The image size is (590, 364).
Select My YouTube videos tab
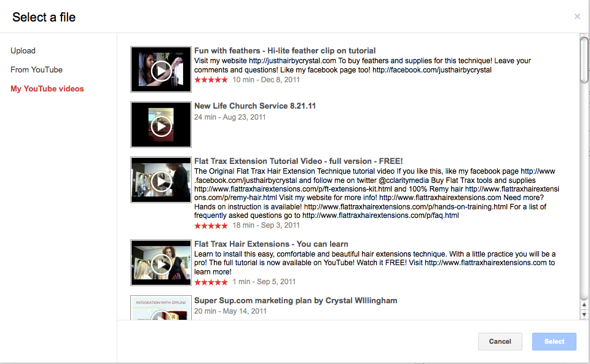(47, 88)
